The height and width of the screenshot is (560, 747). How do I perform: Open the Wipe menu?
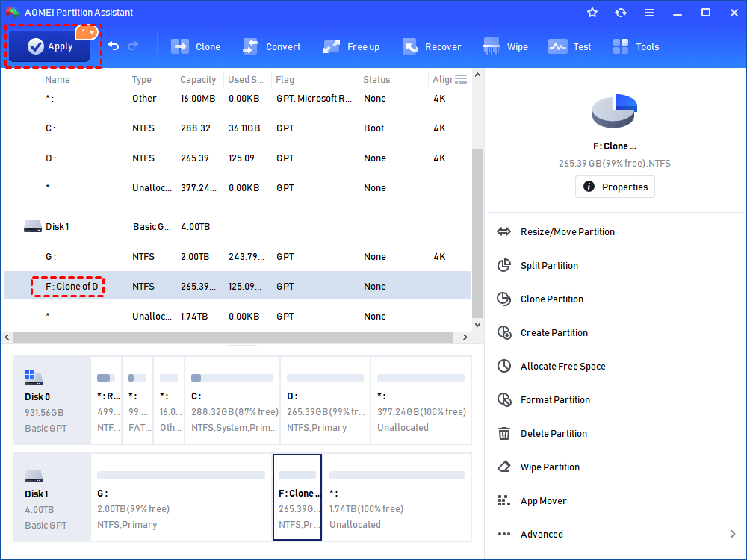(505, 46)
